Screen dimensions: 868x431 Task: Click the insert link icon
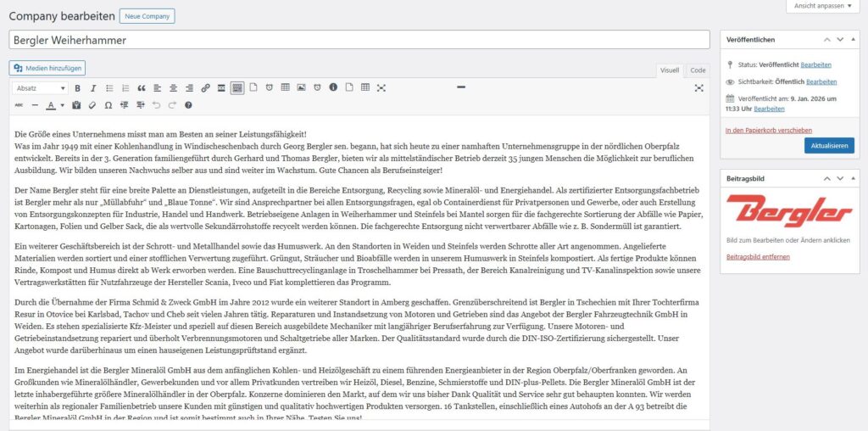[x=205, y=88]
